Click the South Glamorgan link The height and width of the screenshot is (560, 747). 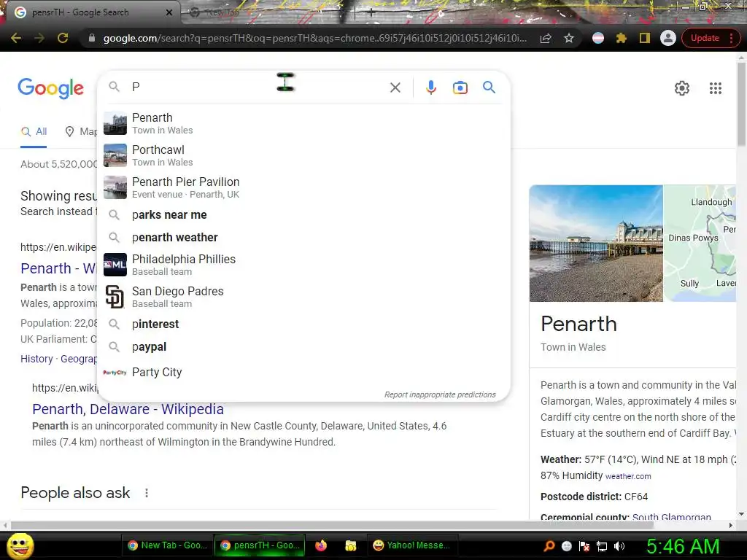(672, 517)
